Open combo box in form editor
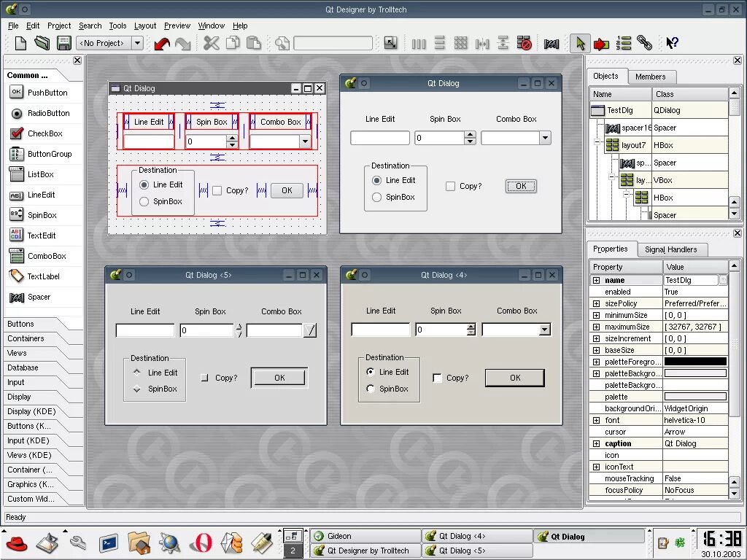This screenshot has width=747, height=560. pyautogui.click(x=305, y=141)
